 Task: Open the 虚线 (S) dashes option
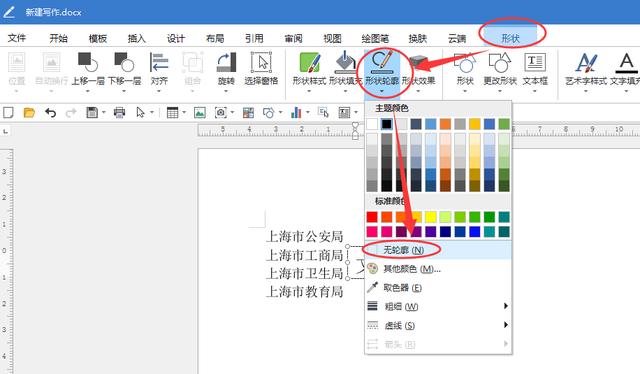[438, 325]
